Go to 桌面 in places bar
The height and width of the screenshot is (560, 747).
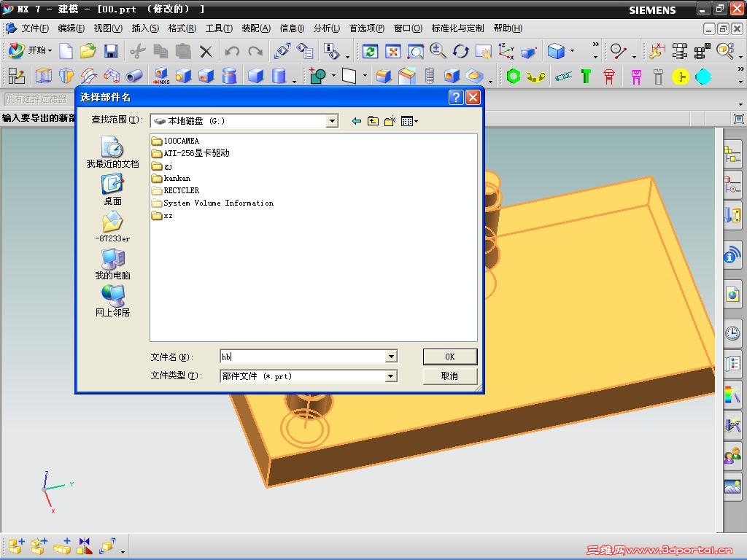coord(112,190)
